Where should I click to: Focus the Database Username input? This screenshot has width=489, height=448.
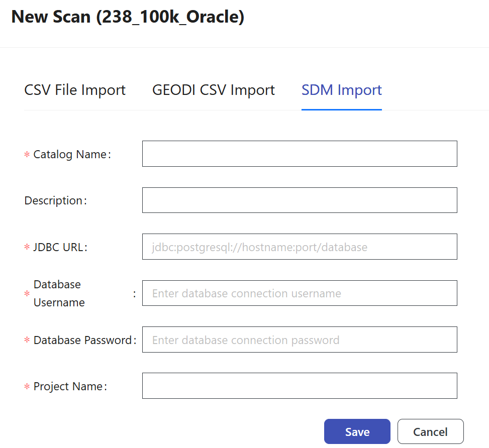[300, 293]
